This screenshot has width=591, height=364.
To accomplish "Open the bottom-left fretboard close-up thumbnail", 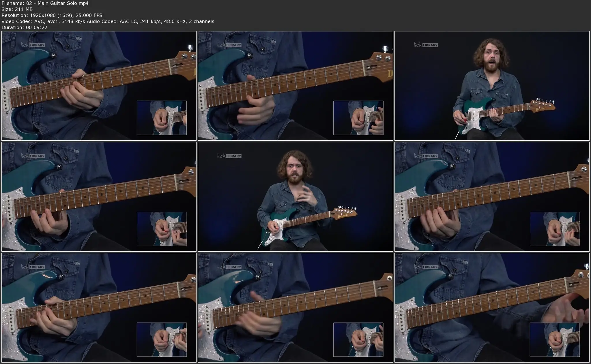I will pyautogui.click(x=99, y=308).
